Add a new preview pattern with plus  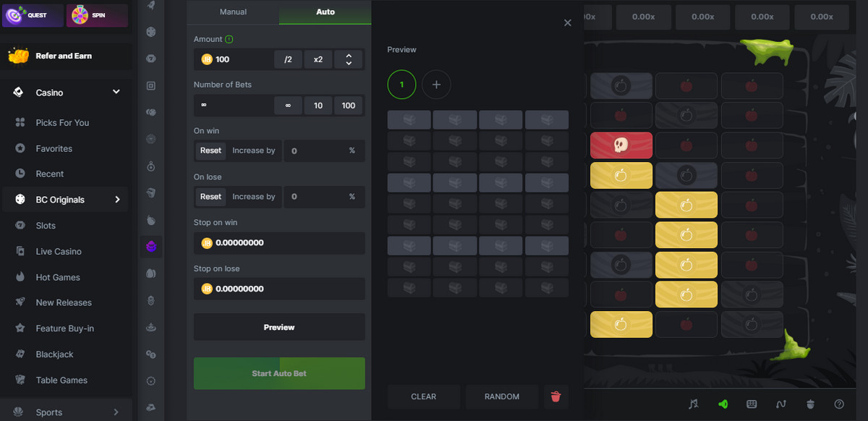[436, 85]
